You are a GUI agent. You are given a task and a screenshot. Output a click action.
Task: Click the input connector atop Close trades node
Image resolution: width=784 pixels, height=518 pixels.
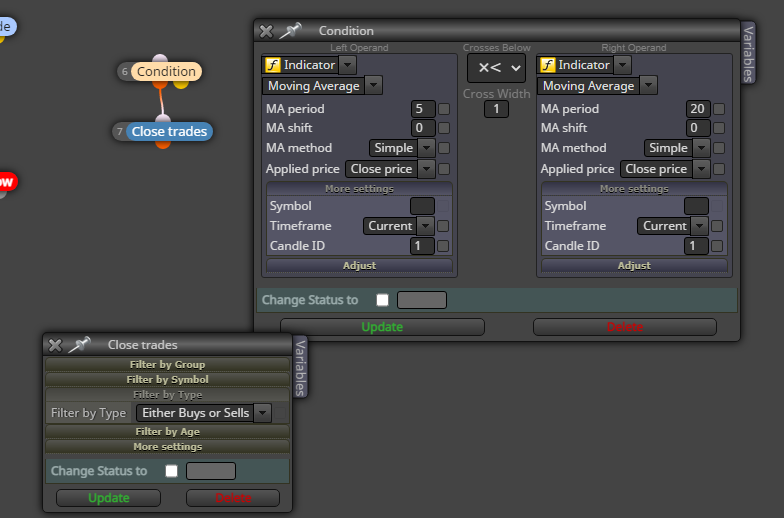pos(163,119)
